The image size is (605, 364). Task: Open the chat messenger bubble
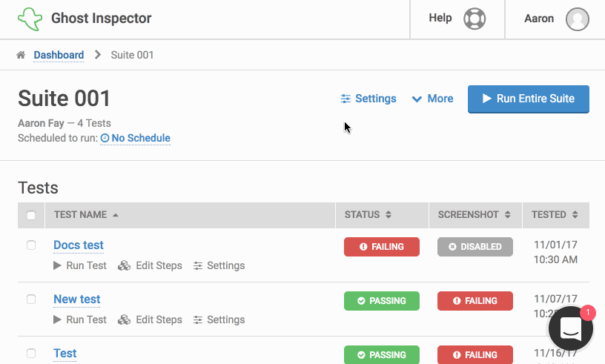pyautogui.click(x=571, y=328)
